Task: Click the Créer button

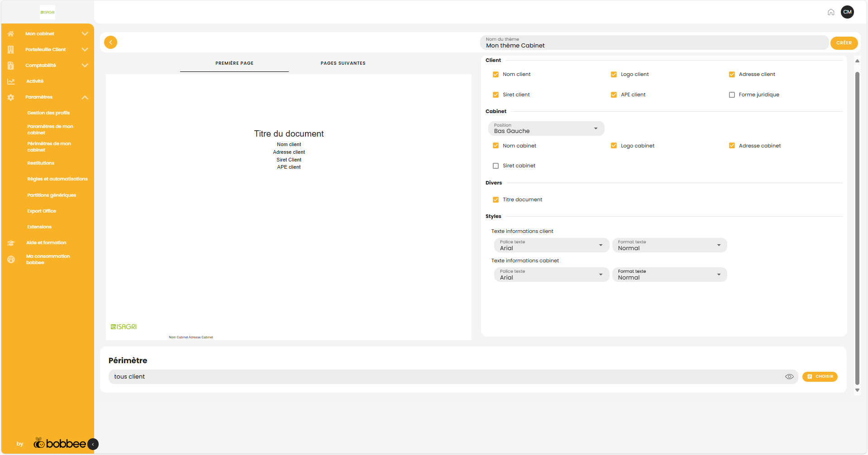Action: tap(844, 43)
